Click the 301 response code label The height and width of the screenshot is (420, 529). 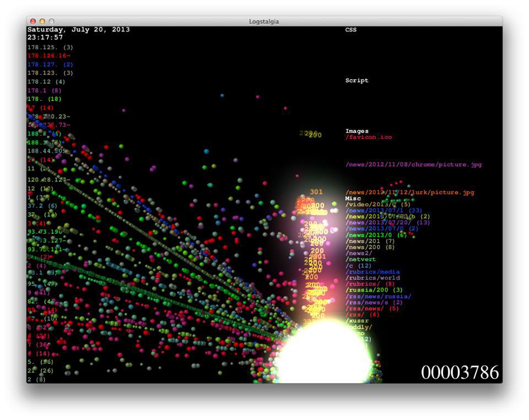pos(316,192)
